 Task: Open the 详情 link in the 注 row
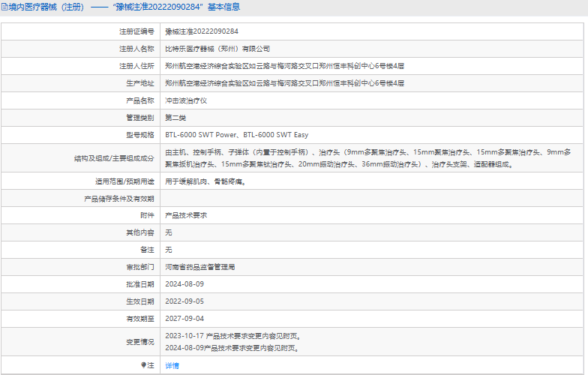pyautogui.click(x=172, y=366)
